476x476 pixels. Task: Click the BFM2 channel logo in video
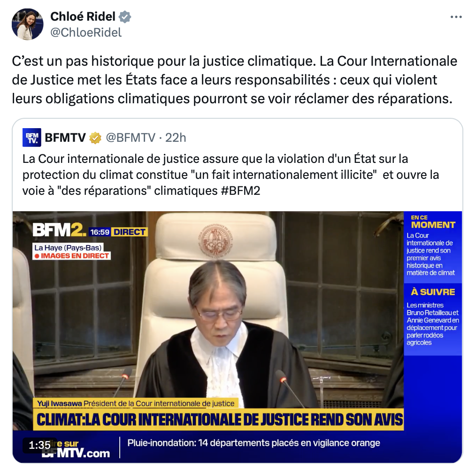[x=60, y=230]
